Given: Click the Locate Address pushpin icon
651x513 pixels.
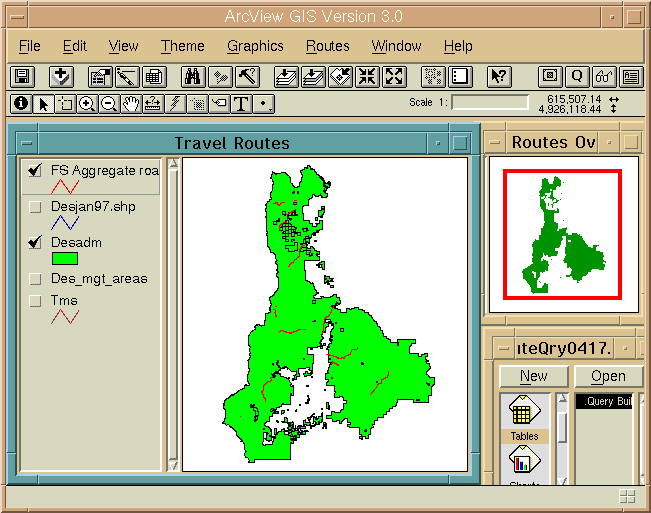Looking at the screenshot, I should tap(220, 77).
